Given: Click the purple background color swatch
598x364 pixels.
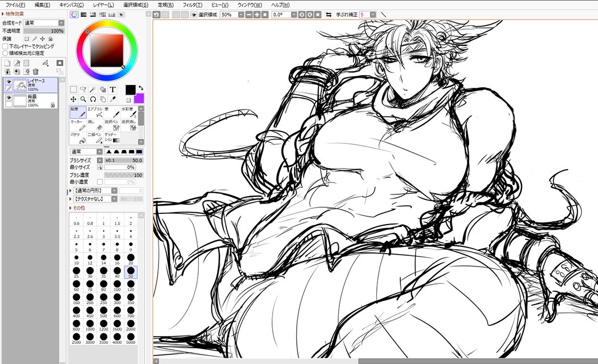Looking at the screenshot, I should 139,99.
